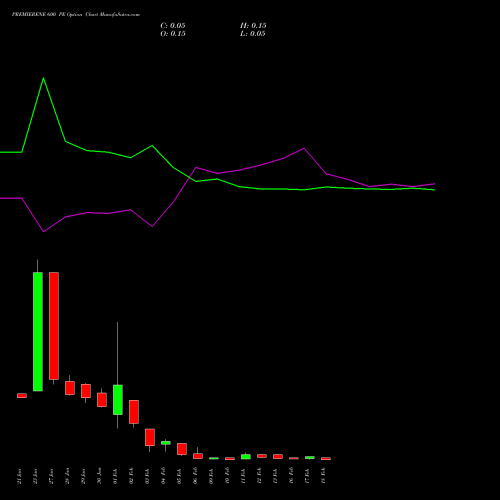Click the red candle above 02 Feb
The width and height of the screenshot is (500, 500).
(134, 412)
